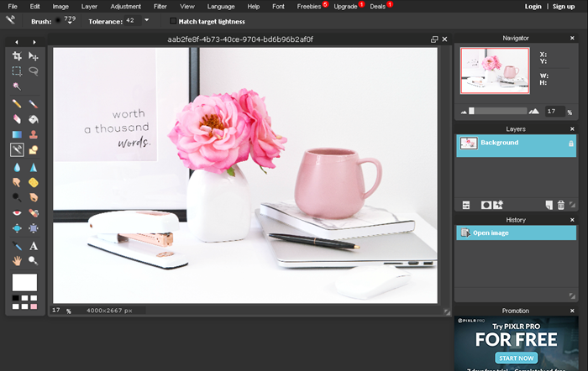Image resolution: width=588 pixels, height=371 pixels.
Task: Click the Sign up link
Action: coord(564,7)
